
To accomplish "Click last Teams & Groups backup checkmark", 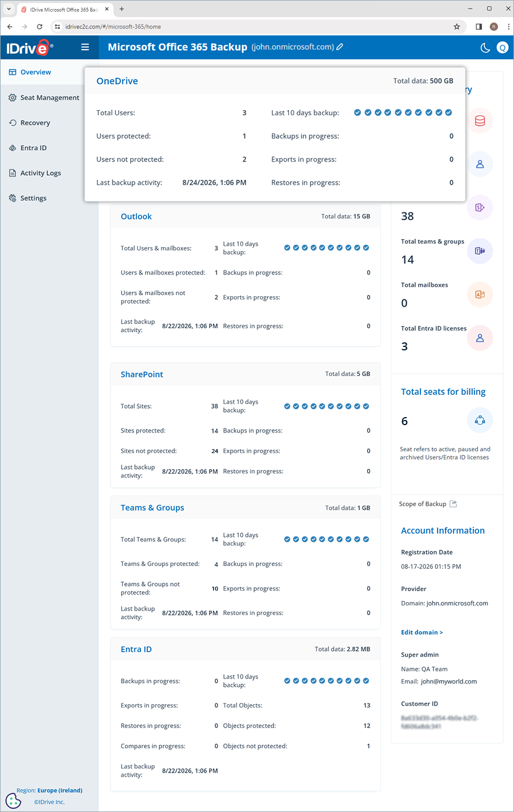I will coord(366,539).
